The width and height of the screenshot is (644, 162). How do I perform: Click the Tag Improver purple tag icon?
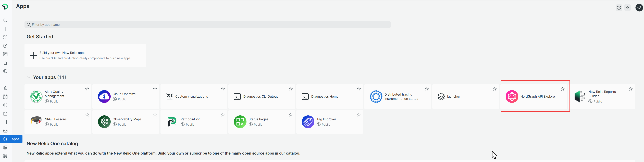(x=308, y=122)
